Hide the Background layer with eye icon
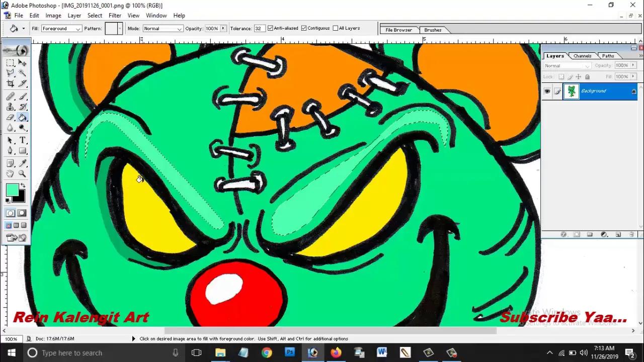 547,91
